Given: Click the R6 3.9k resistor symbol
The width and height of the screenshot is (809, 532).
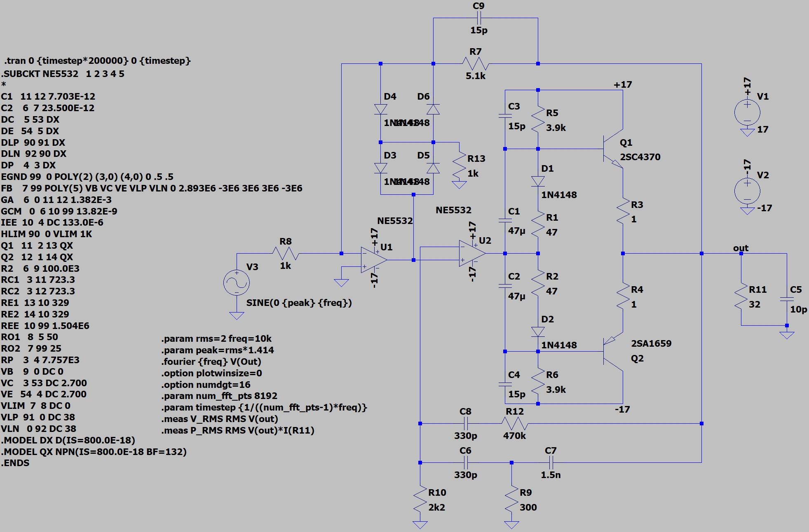Looking at the screenshot, I should 538,381.
